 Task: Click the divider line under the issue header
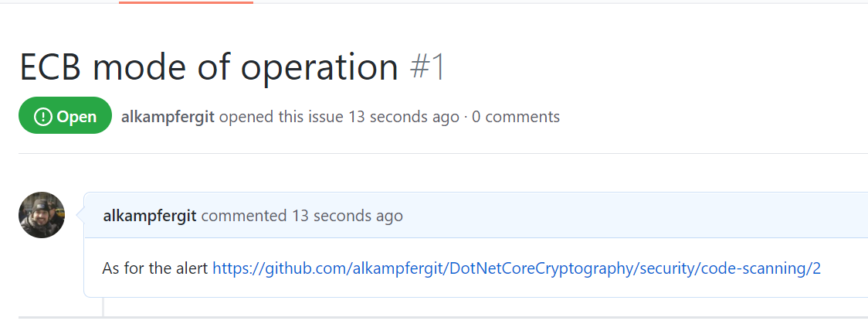click(442, 153)
